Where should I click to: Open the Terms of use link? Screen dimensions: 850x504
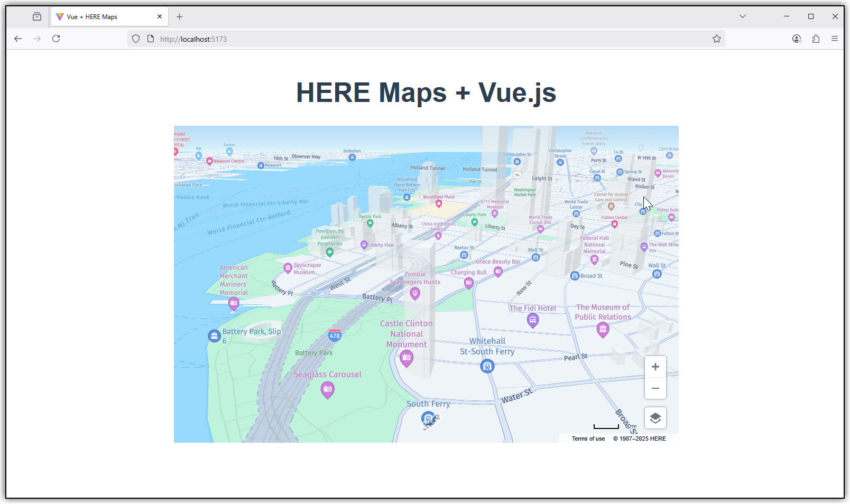pyautogui.click(x=588, y=438)
